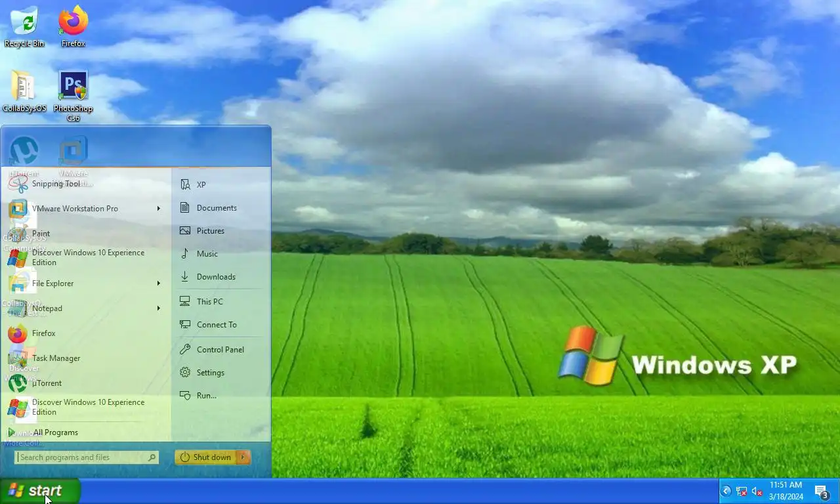
Task: Select the PhotoShop Cs6 desktop shortcut
Action: pos(73,96)
